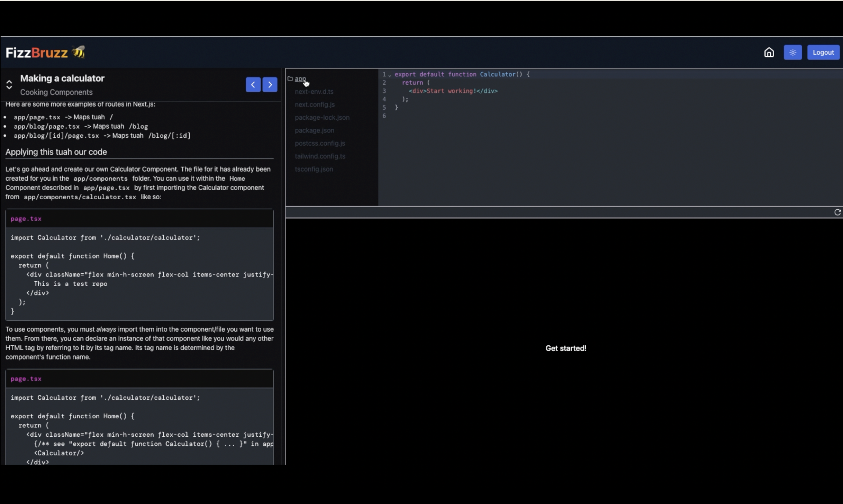This screenshot has height=504, width=843.
Task: Collapse code fold arrow on line 1
Action: tap(390, 75)
